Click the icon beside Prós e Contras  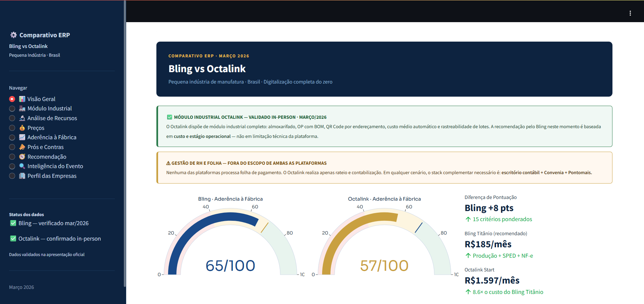[x=22, y=147]
